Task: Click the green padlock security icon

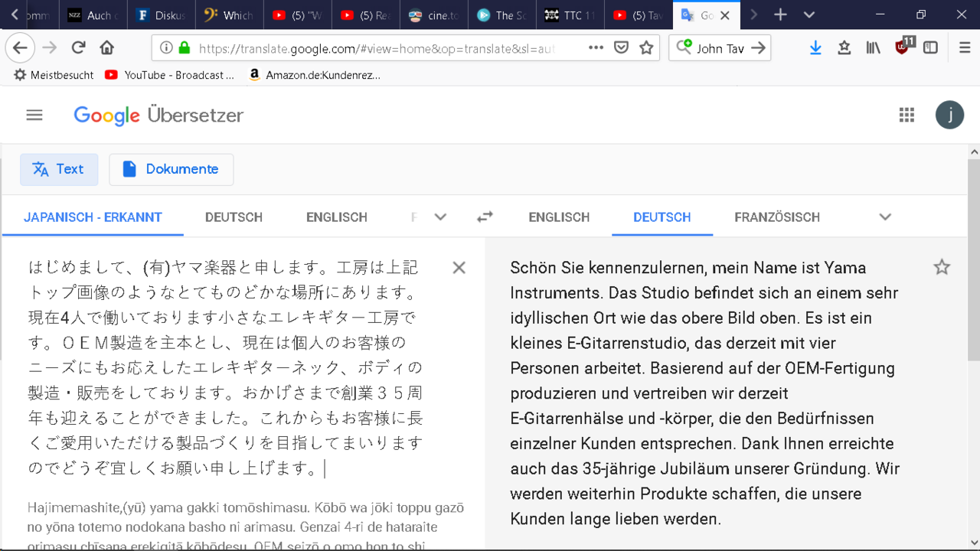Action: pyautogui.click(x=184, y=47)
